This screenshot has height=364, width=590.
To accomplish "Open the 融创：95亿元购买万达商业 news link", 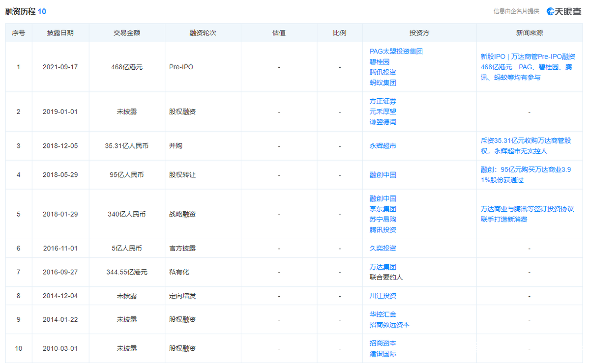I will point(526,175).
